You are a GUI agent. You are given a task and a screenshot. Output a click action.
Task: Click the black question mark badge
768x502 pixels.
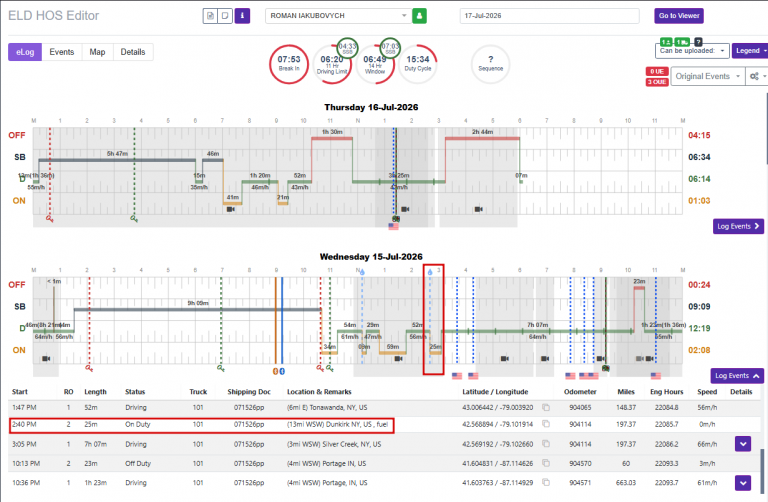(698, 42)
